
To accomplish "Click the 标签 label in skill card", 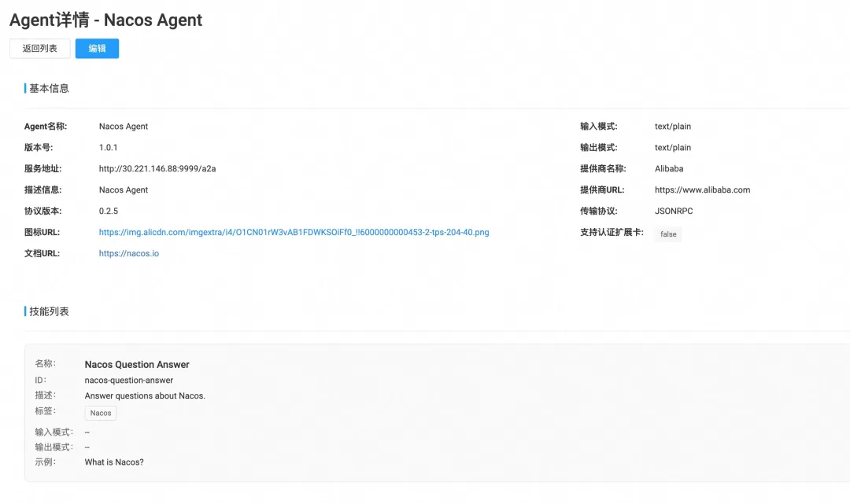I will point(46,411).
